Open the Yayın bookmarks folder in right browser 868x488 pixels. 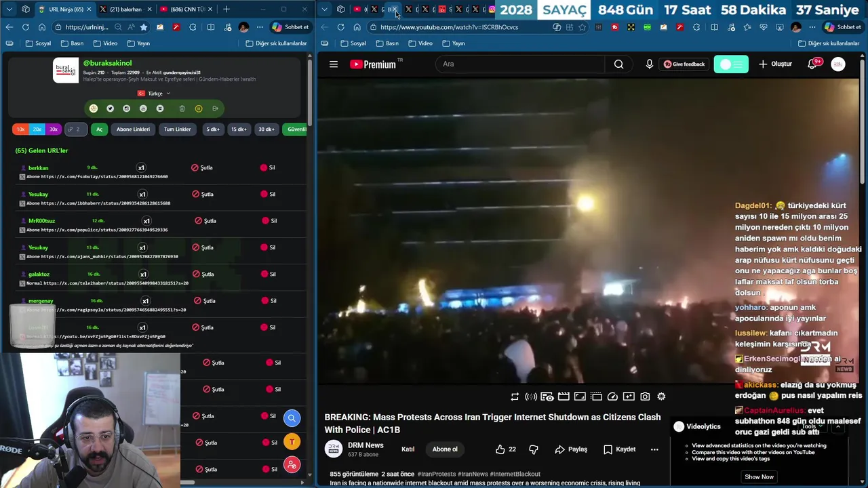[453, 43]
